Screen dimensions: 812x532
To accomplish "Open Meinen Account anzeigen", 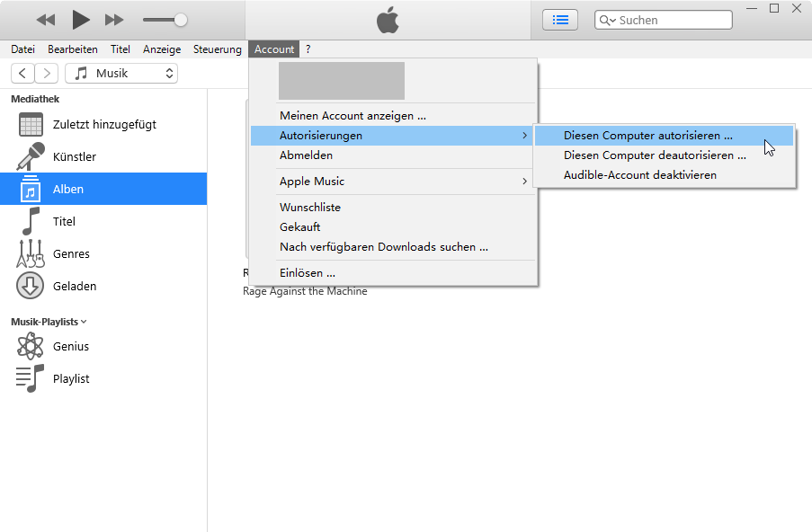I will point(352,116).
